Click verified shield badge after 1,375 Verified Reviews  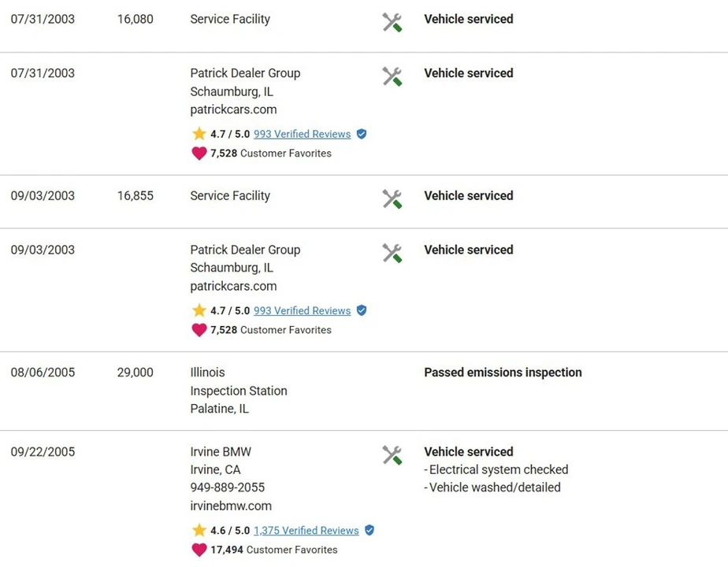[x=370, y=530]
